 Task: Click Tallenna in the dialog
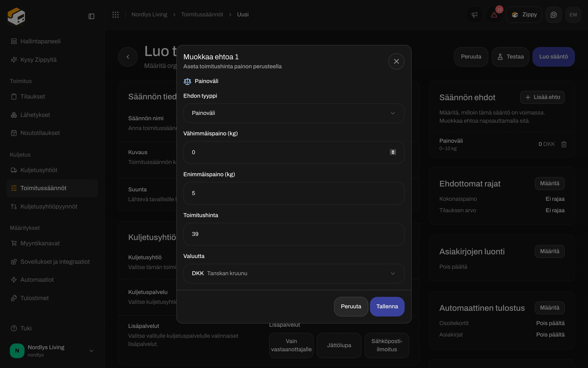387,306
